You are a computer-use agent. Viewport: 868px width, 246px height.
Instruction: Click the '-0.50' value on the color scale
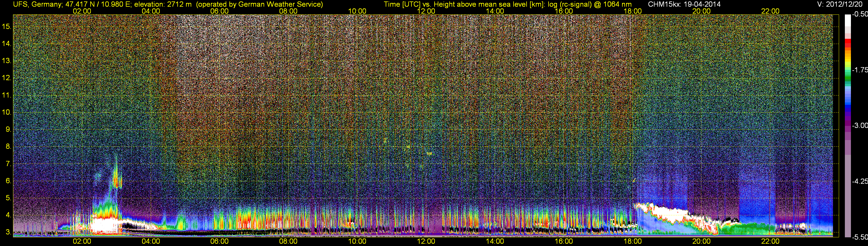(x=860, y=14)
